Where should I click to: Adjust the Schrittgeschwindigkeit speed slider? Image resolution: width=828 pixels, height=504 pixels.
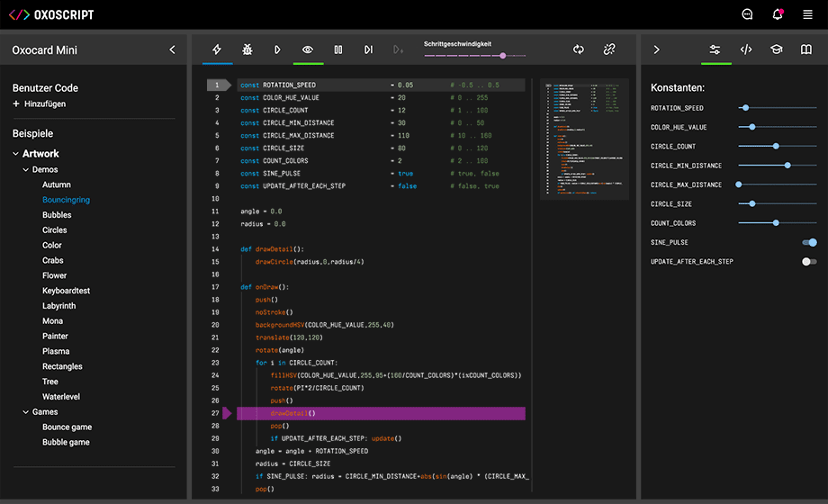502,56
